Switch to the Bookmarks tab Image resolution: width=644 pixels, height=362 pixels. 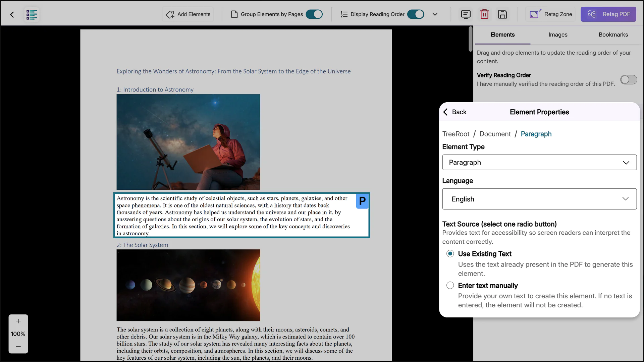613,35
